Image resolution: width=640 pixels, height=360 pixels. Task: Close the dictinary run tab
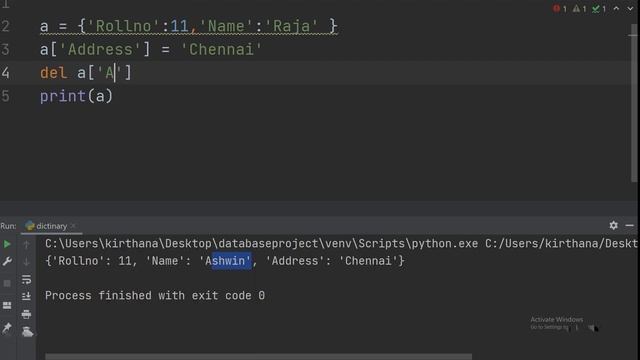(73, 226)
